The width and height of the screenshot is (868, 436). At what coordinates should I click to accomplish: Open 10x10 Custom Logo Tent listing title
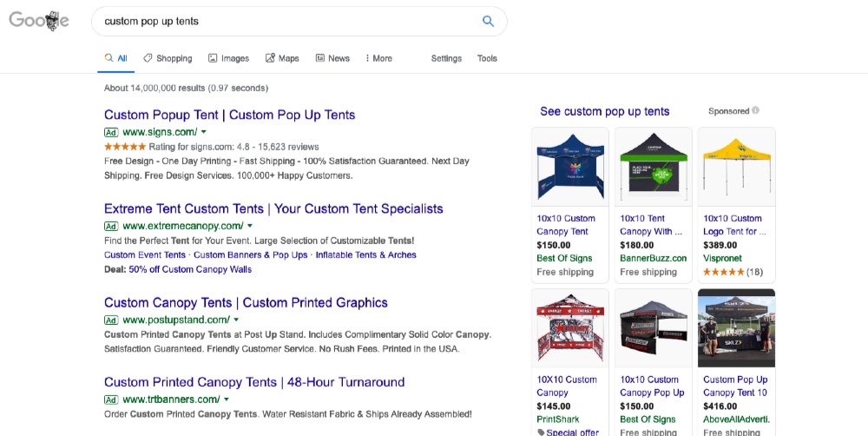pos(734,225)
